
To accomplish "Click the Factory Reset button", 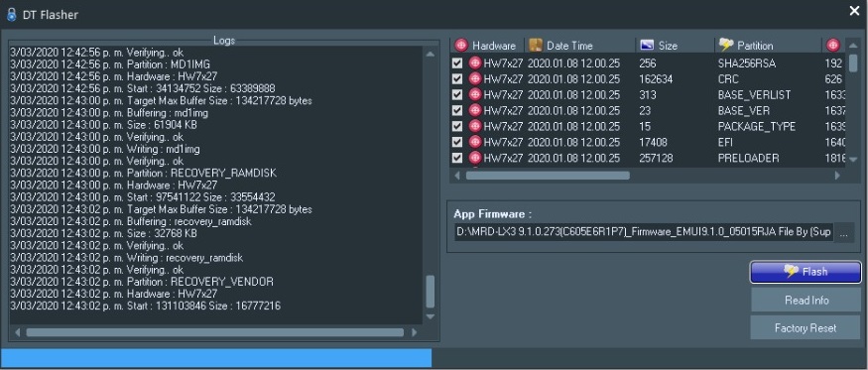I will click(806, 328).
